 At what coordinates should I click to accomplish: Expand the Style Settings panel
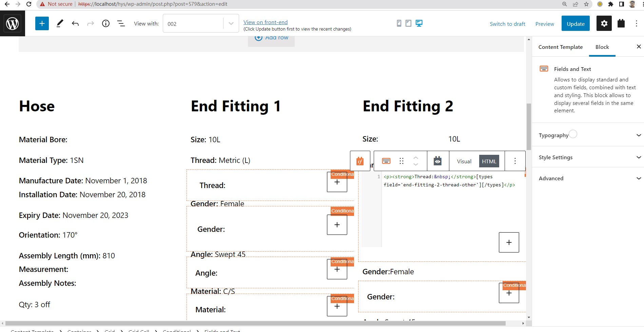coord(588,157)
